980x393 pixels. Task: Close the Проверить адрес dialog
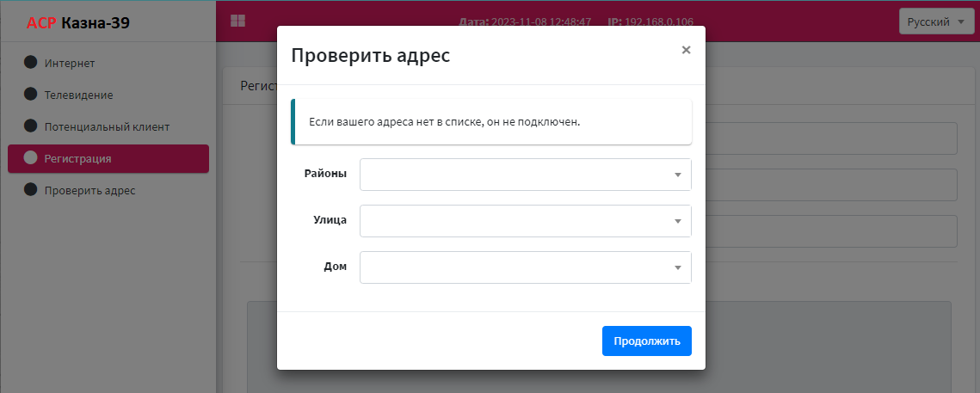tap(686, 50)
